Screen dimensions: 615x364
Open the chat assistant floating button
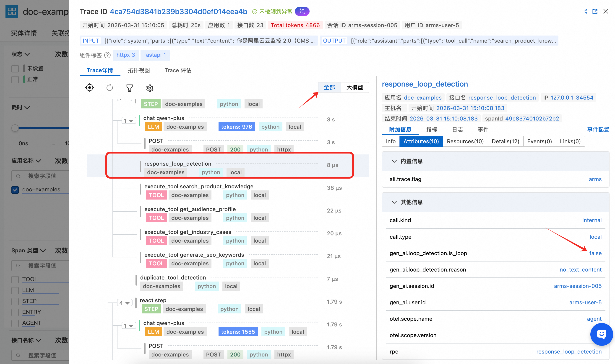coord(601,334)
